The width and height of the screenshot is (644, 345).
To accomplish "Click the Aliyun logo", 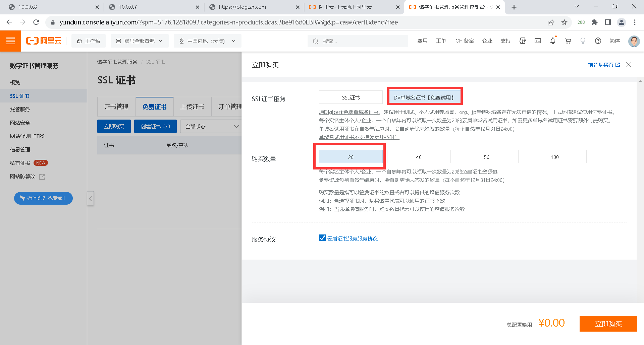I will 44,41.
